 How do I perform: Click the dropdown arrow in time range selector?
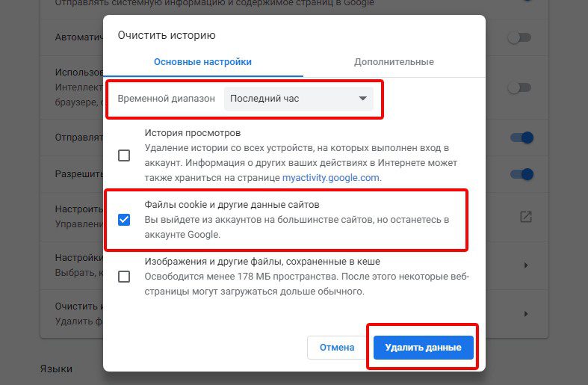tap(362, 99)
